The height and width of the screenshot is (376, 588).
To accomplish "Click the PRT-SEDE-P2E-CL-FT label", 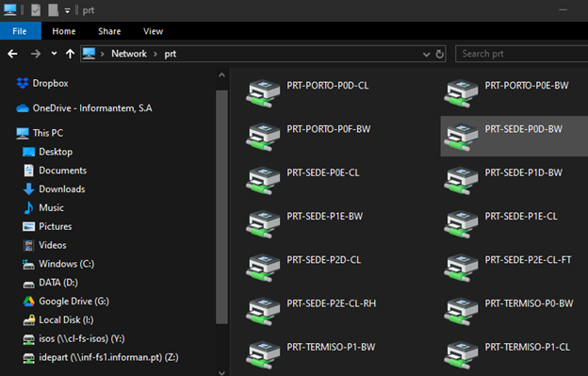I will (x=528, y=260).
